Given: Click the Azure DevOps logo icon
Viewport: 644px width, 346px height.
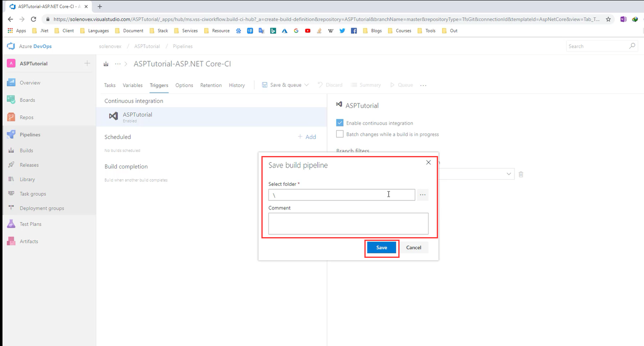Looking at the screenshot, I should click(x=11, y=46).
